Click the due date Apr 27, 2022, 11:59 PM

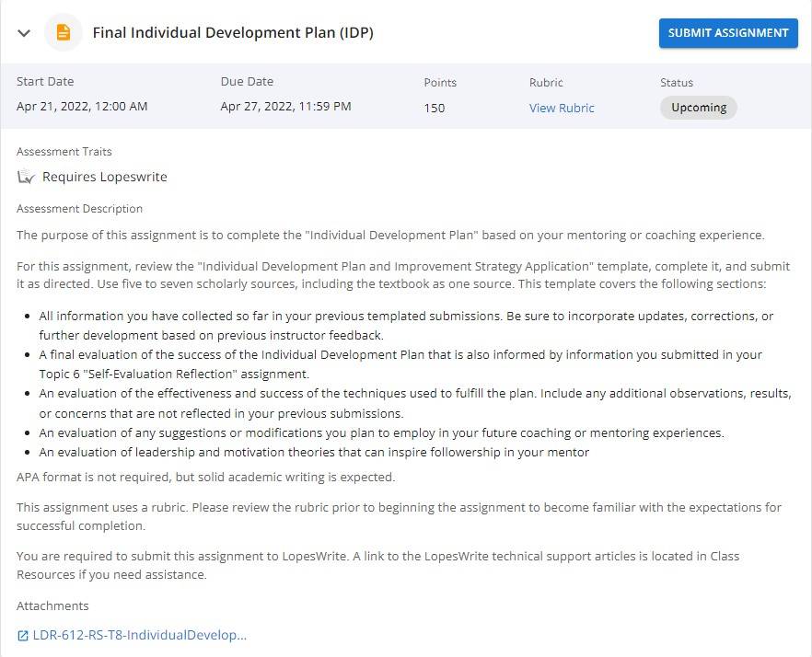point(285,107)
